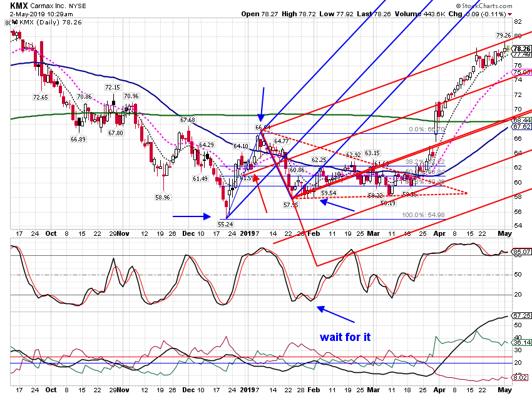
Task: Click the 79.26 high price label
Action: [x=503, y=35]
